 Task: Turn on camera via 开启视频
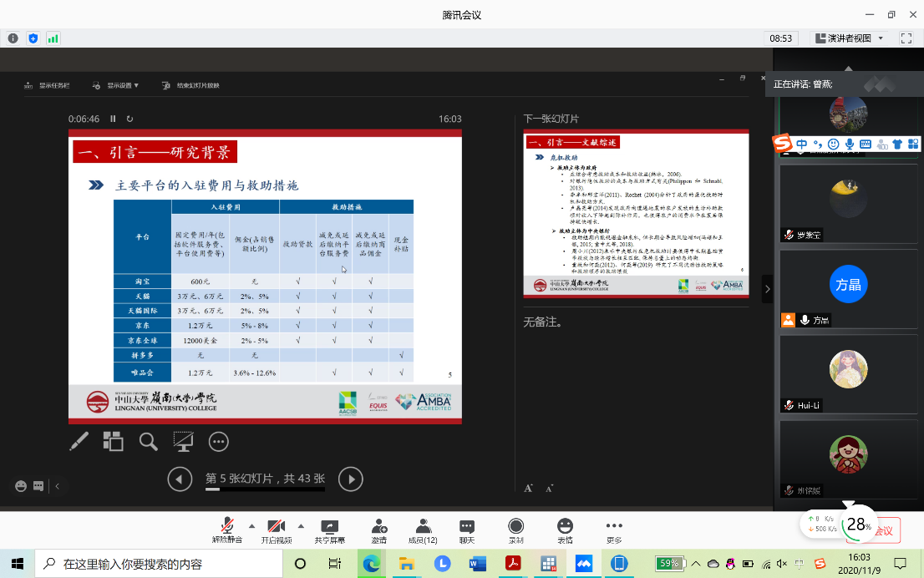point(277,530)
